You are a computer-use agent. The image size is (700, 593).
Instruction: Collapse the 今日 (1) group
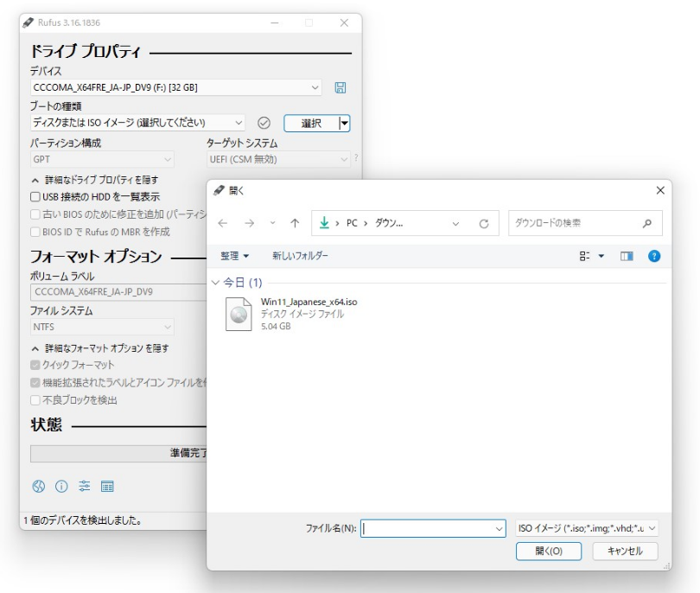(x=216, y=282)
